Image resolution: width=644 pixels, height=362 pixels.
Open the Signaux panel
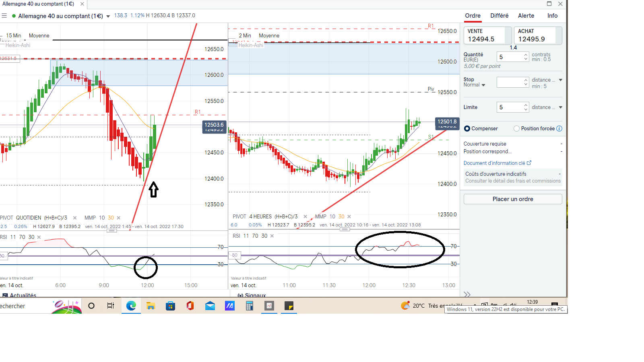[252, 295]
